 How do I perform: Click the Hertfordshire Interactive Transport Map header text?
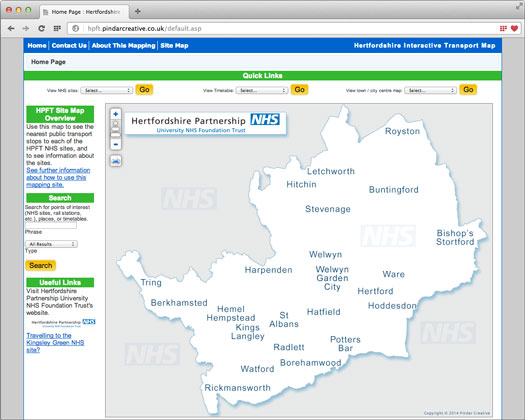click(425, 46)
